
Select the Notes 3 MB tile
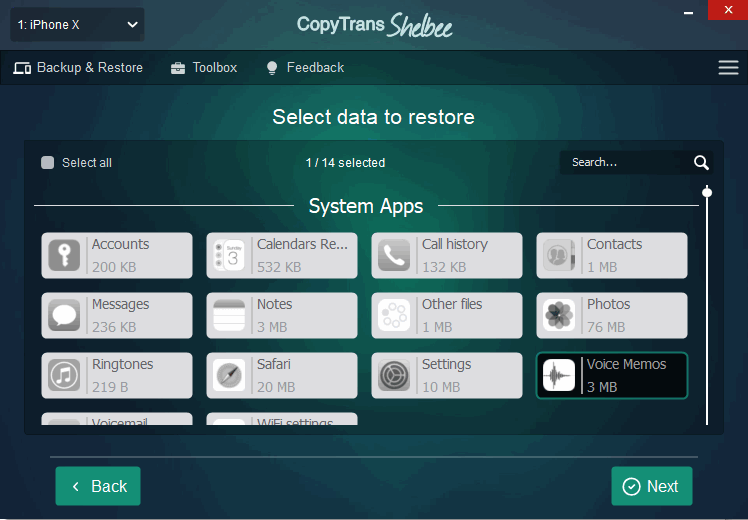tap(282, 315)
